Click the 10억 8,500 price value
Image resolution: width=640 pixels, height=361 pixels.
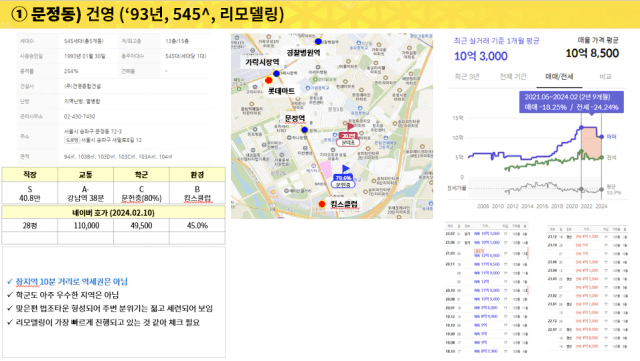(x=592, y=53)
